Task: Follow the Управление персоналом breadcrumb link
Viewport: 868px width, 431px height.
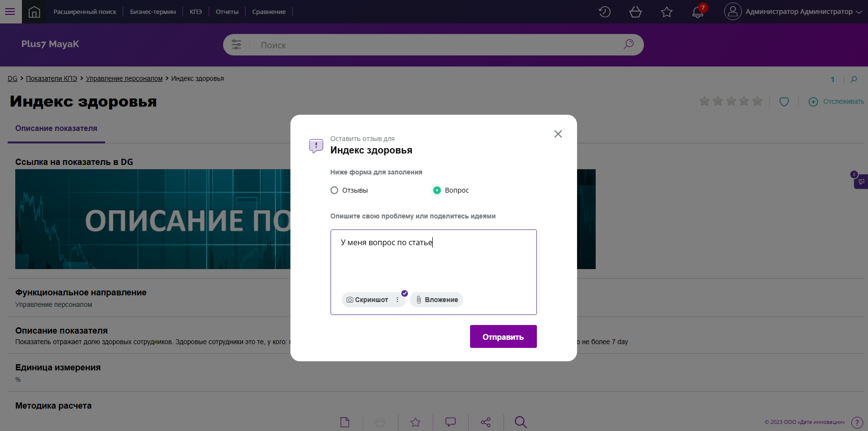Action: pyautogui.click(x=124, y=78)
